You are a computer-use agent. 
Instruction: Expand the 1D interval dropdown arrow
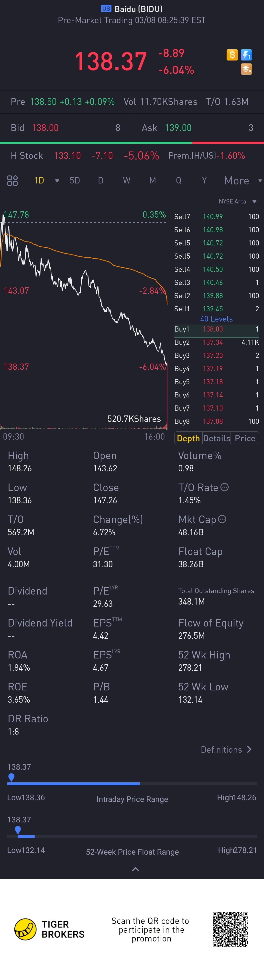[x=57, y=181]
